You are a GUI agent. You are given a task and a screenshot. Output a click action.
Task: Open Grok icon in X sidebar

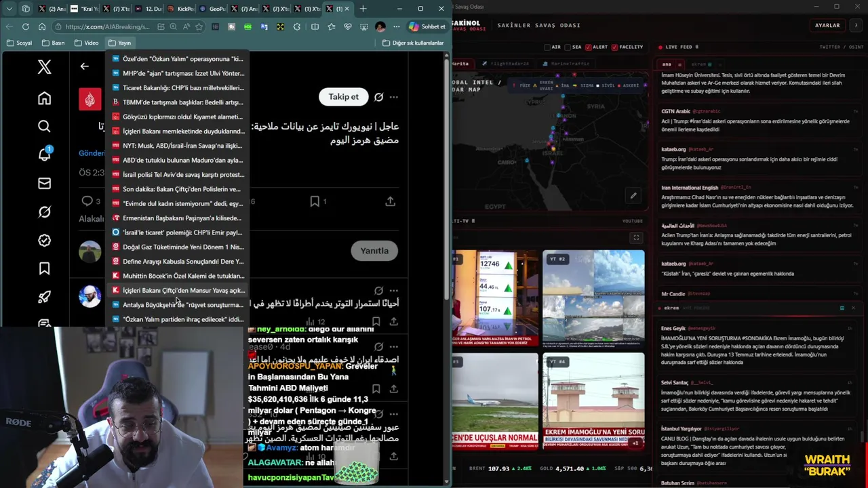tap(44, 211)
